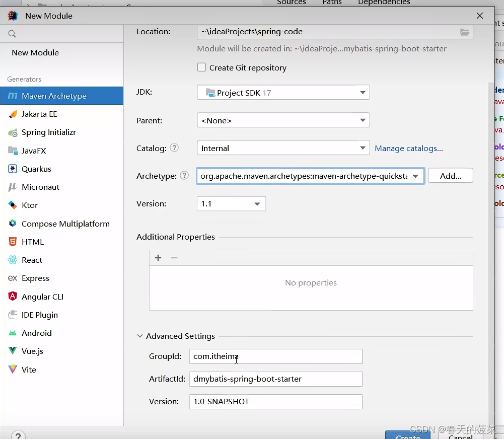Enable Create Git repository checkbox
504x439 pixels.
point(201,67)
